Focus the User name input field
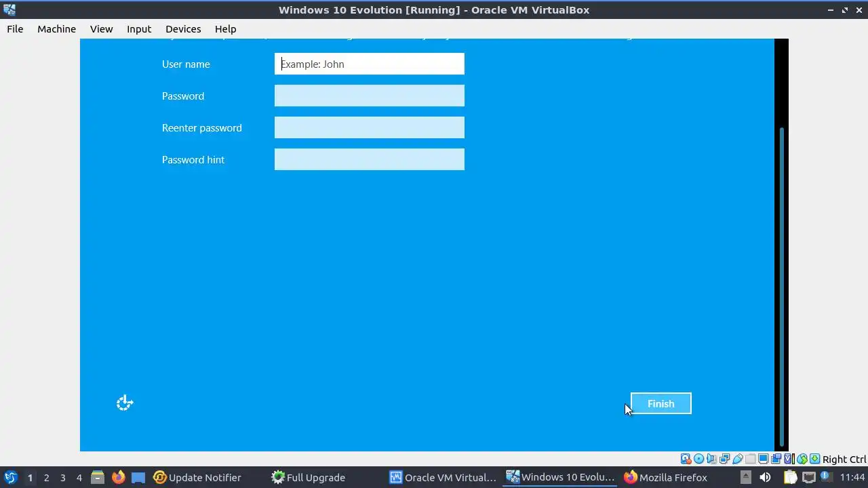This screenshot has height=488, width=868. point(370,64)
